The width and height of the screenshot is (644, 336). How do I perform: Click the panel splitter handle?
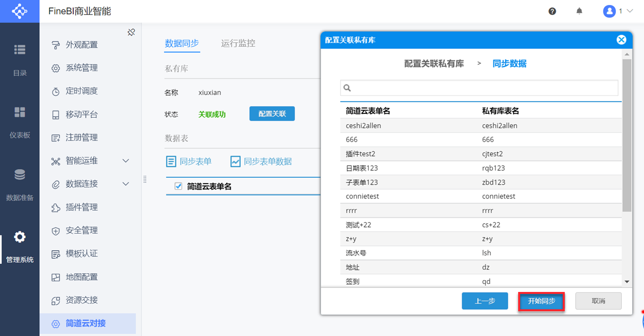click(145, 179)
